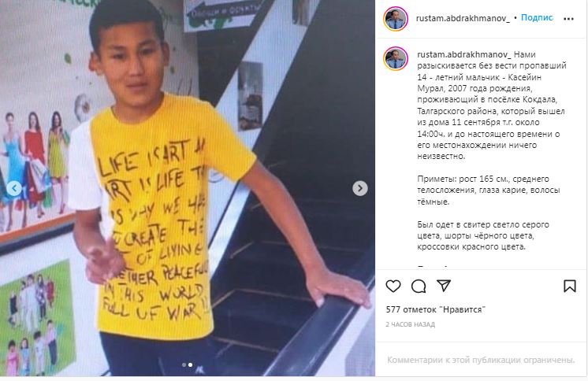Click the 2 ЧАСОВ НАЗАД timestamp
This screenshot has width=588, height=381.
point(410,324)
